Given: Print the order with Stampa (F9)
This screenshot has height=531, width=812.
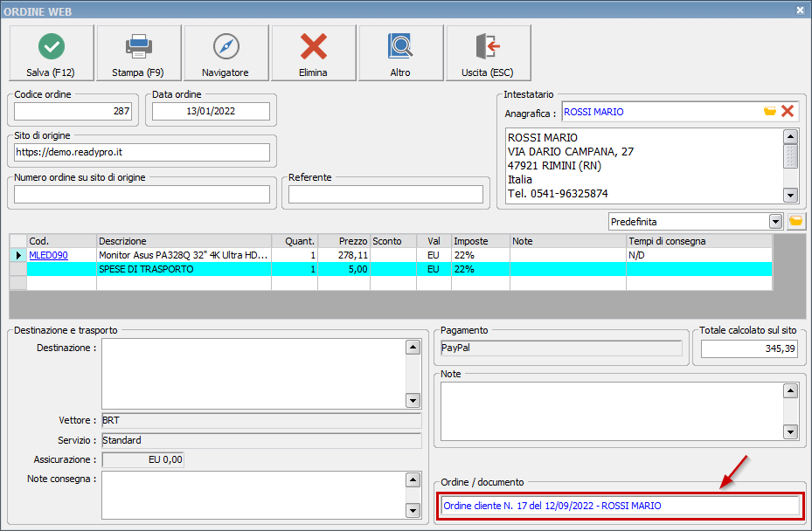Looking at the screenshot, I should pos(139,53).
